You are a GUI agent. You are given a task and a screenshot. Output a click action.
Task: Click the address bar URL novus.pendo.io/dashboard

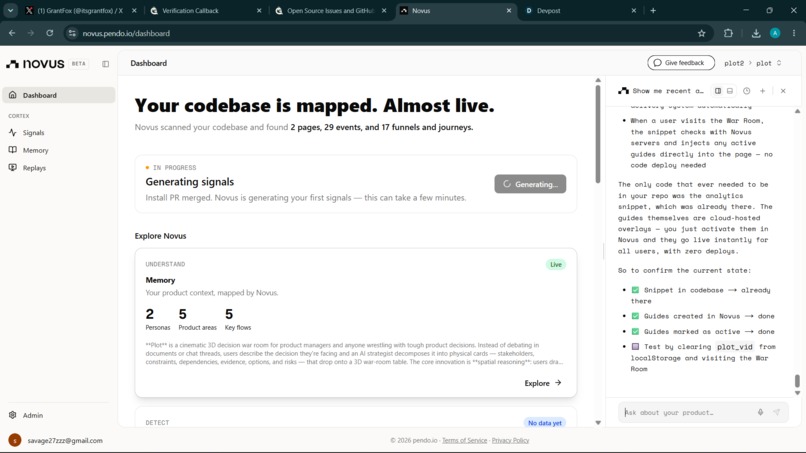point(126,33)
